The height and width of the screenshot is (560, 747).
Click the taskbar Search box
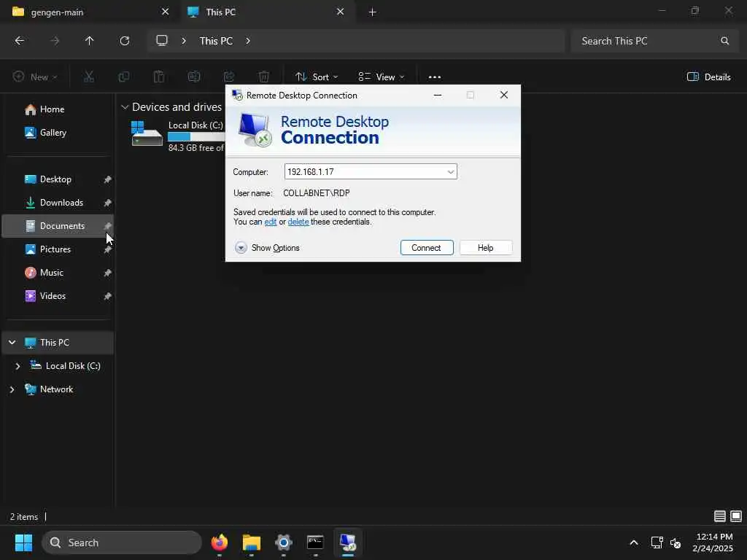(122, 542)
